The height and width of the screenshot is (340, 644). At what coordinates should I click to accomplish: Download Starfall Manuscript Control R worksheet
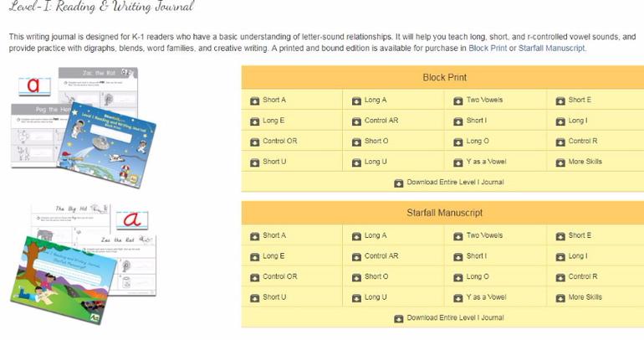(582, 276)
